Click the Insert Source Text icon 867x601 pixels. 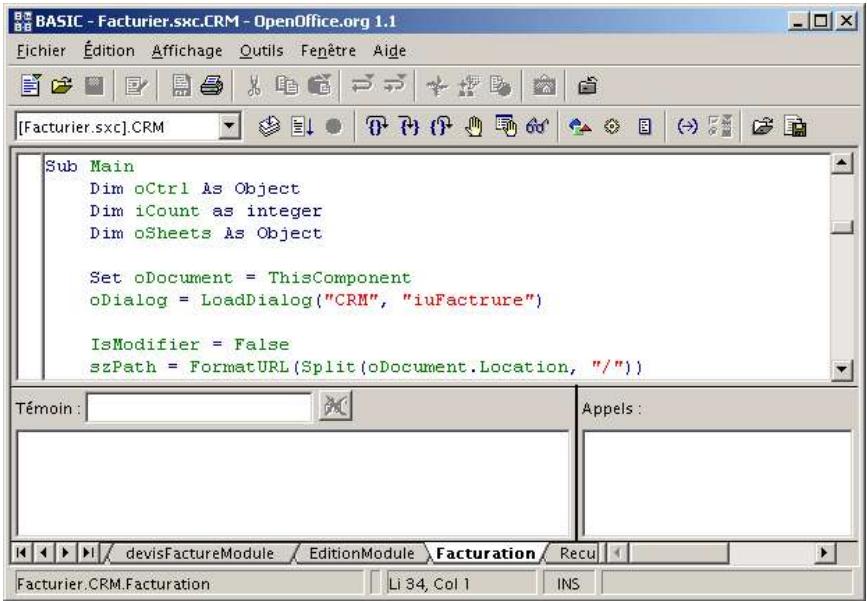pos(763,127)
